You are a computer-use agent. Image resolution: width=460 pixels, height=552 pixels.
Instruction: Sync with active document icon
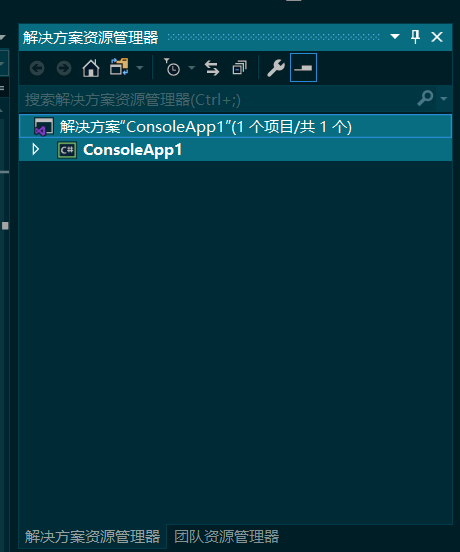(212, 68)
